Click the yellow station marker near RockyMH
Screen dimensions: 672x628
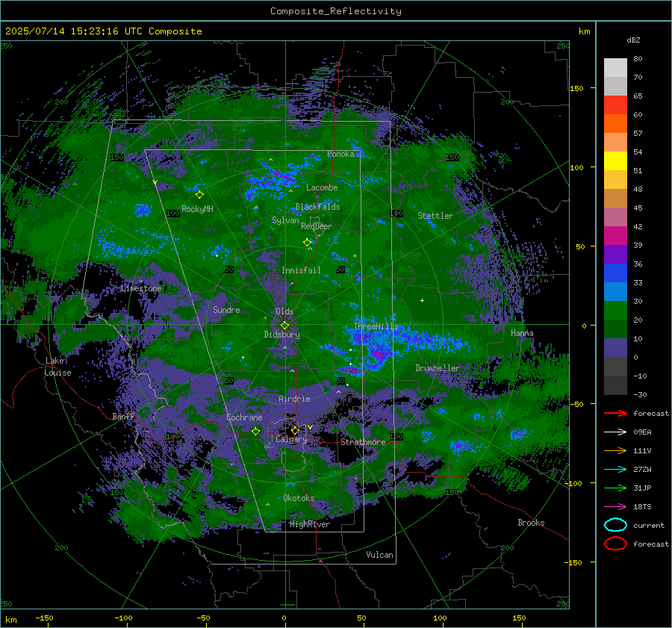pos(199,195)
